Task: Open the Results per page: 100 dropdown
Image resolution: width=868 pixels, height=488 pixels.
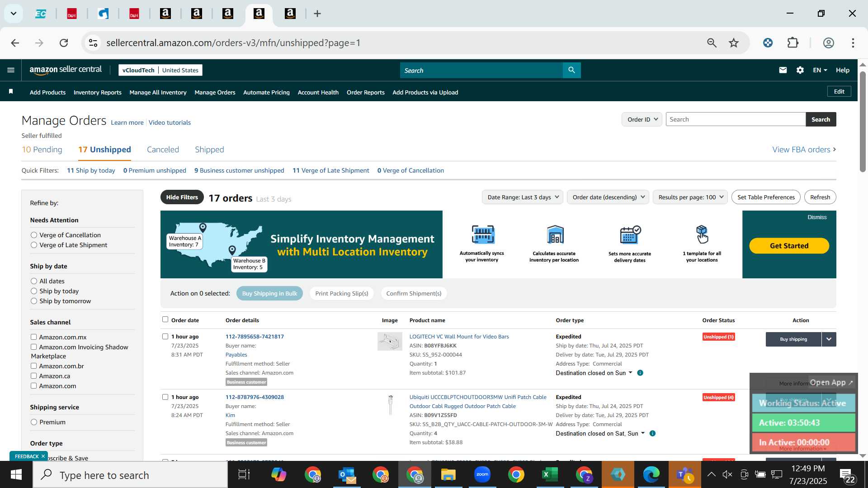Action: 690,197
